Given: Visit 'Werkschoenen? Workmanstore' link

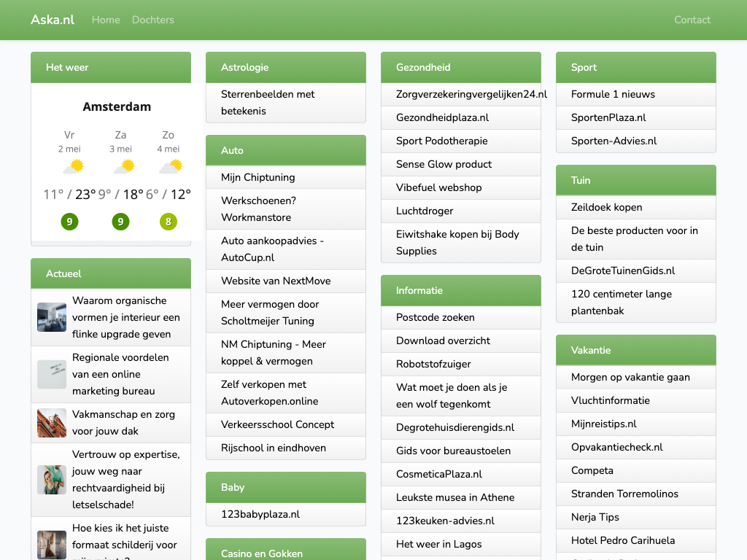Looking at the screenshot, I should pyautogui.click(x=259, y=209).
